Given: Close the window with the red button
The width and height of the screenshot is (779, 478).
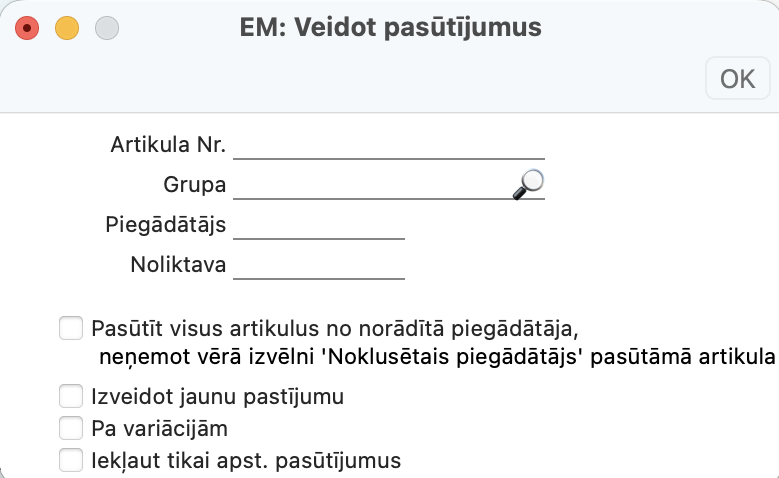Looking at the screenshot, I should pyautogui.click(x=27, y=28).
